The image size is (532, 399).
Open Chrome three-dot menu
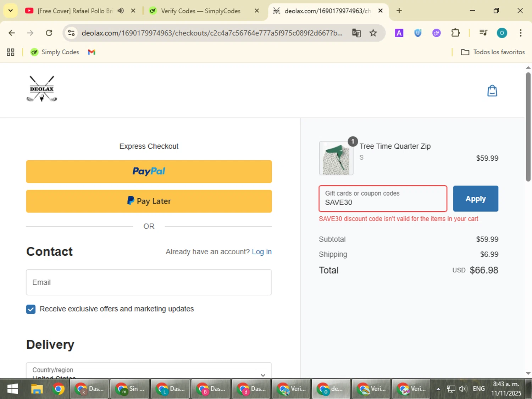pos(520,33)
